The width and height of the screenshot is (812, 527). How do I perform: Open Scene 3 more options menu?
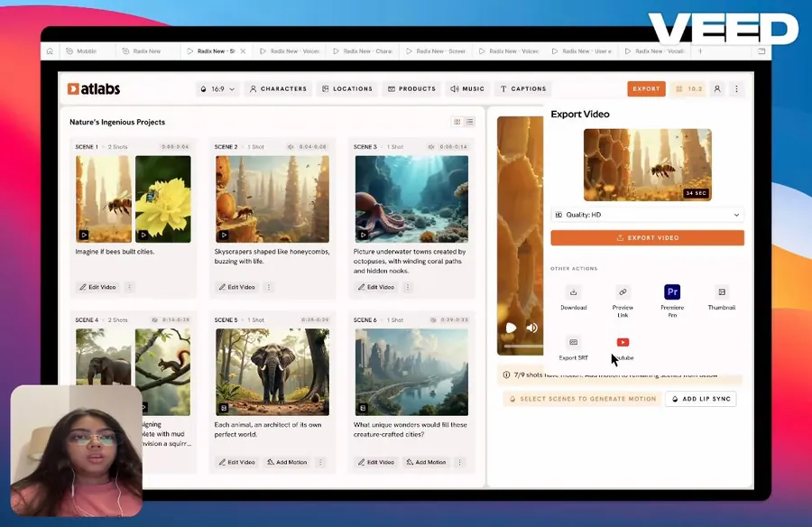(408, 287)
